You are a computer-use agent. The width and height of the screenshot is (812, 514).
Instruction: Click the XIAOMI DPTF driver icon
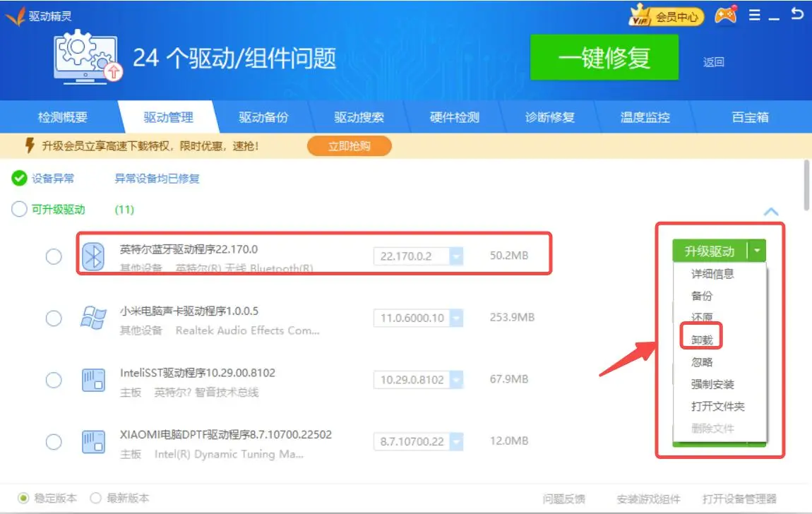pos(93,442)
